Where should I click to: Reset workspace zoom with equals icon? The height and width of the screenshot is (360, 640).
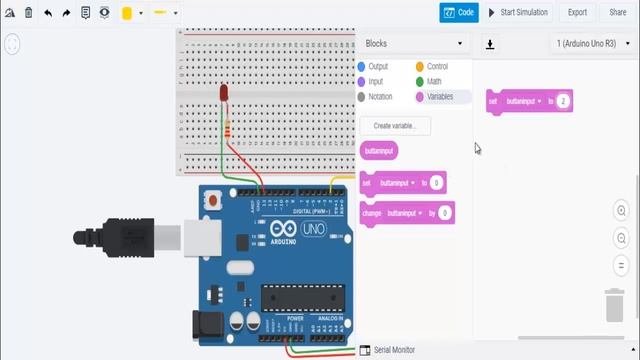point(621,266)
